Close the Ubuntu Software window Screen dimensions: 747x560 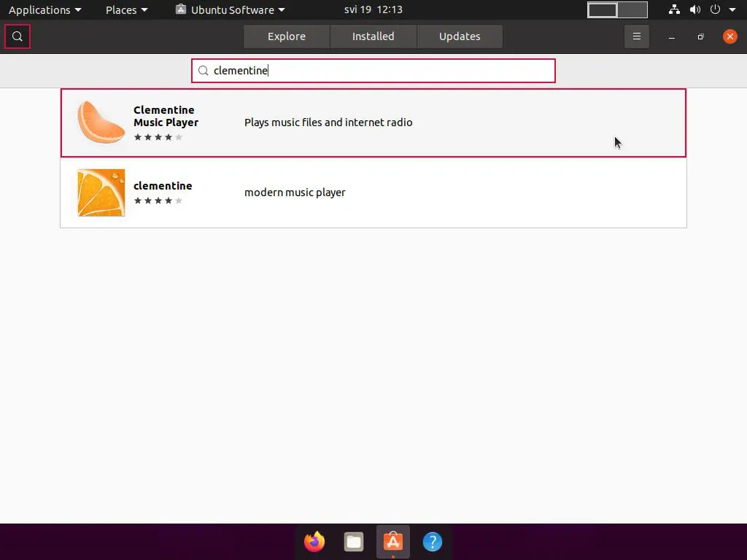729,36
